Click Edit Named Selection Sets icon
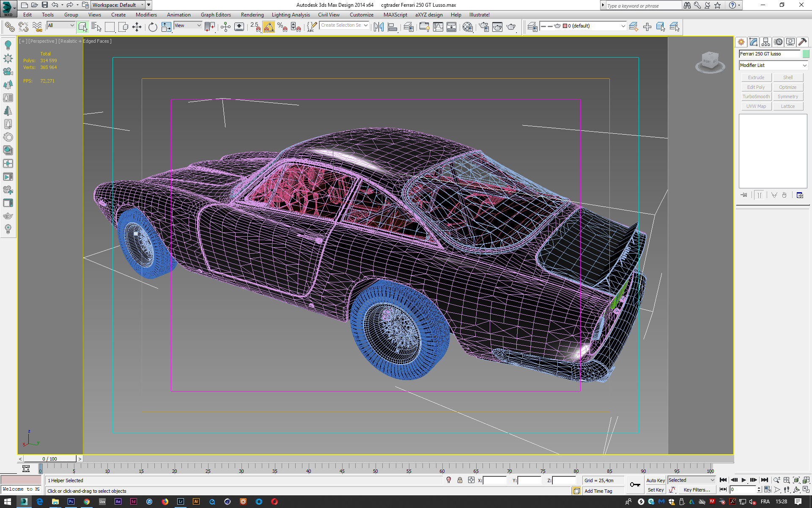Screen dimensions: 812x508 point(311,27)
